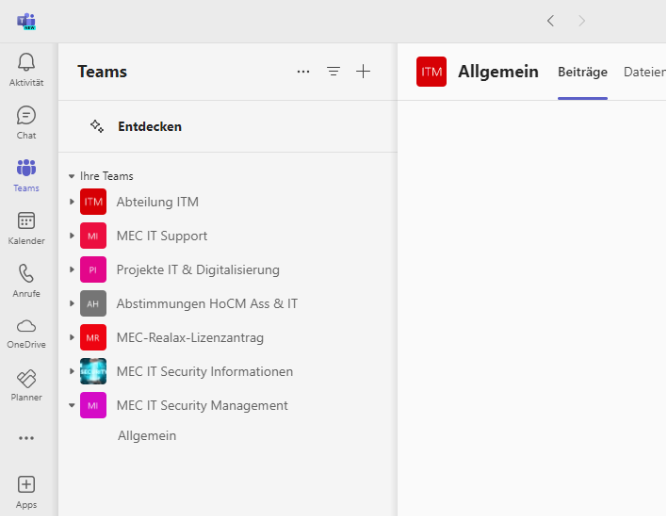The image size is (666, 516).
Task: Click the Entdecken sparkle icon
Action: click(97, 126)
